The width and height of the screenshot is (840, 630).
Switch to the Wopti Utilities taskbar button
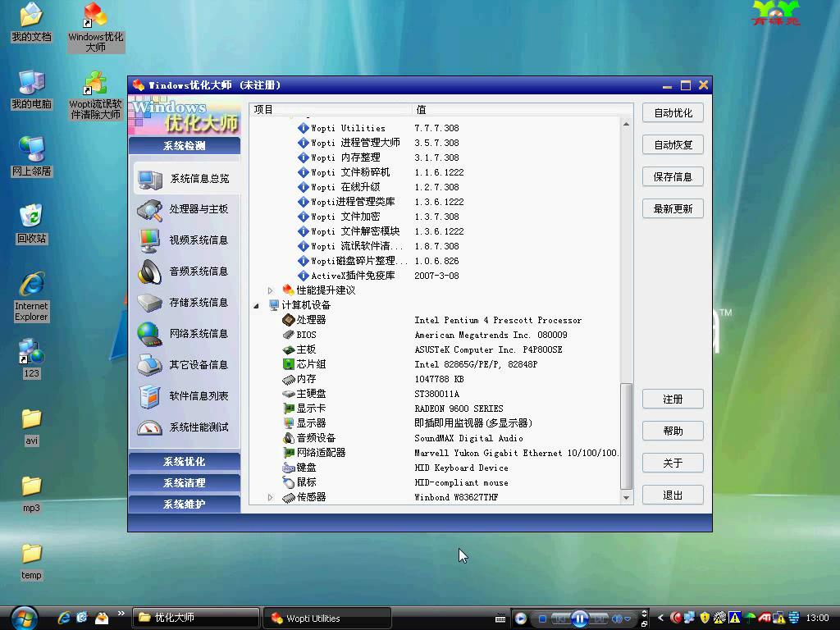click(327, 618)
